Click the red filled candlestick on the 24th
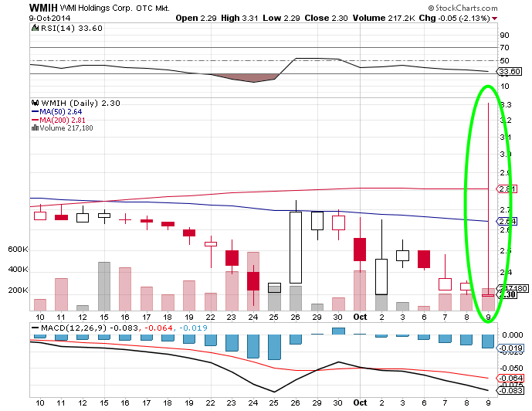Viewport: 532px width, 411px height. tap(253, 281)
